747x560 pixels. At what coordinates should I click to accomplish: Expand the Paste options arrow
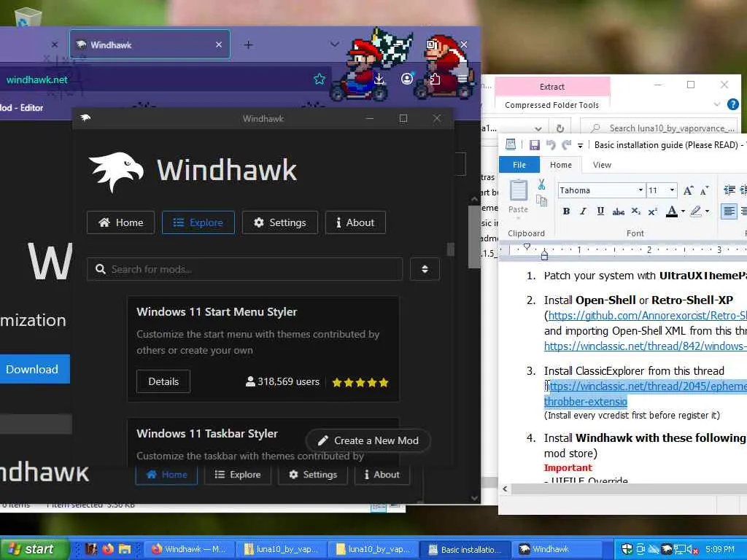pyautogui.click(x=519, y=218)
